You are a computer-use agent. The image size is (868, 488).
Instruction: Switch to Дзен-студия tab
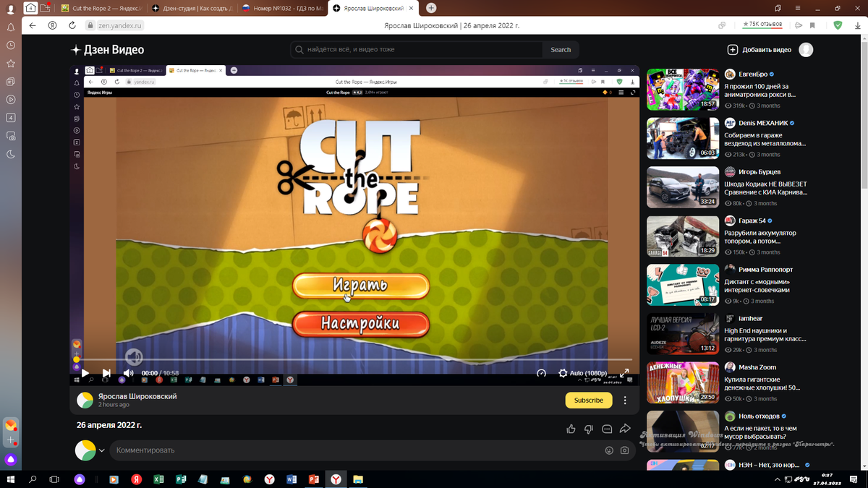pos(192,8)
